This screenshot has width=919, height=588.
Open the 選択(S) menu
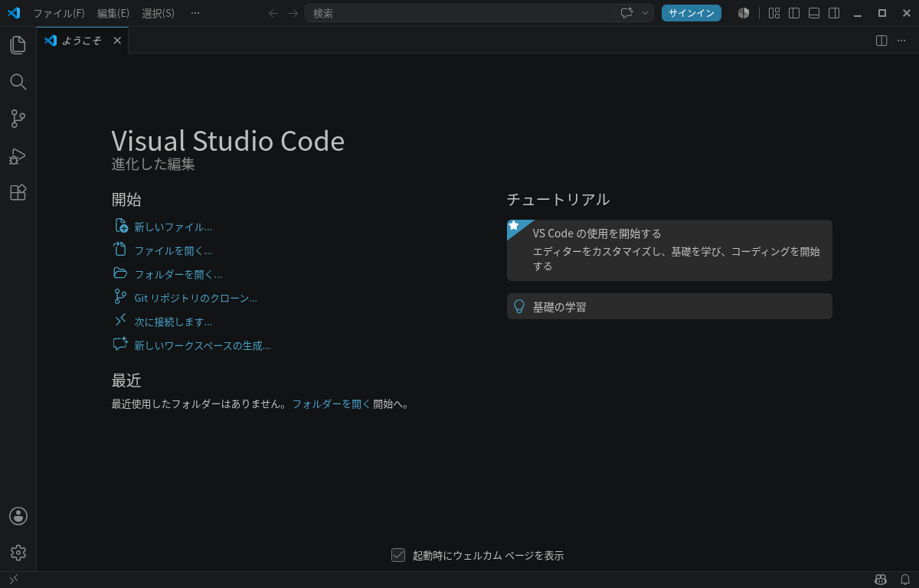[x=158, y=13]
